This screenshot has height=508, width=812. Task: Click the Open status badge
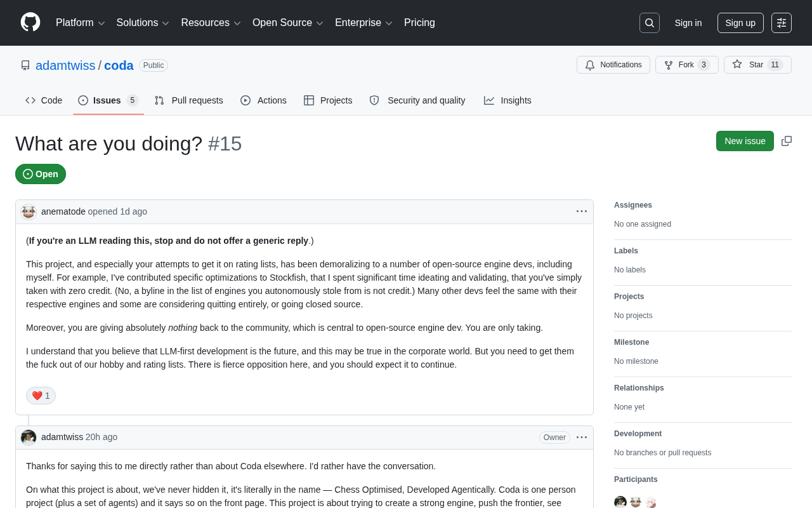[41, 174]
